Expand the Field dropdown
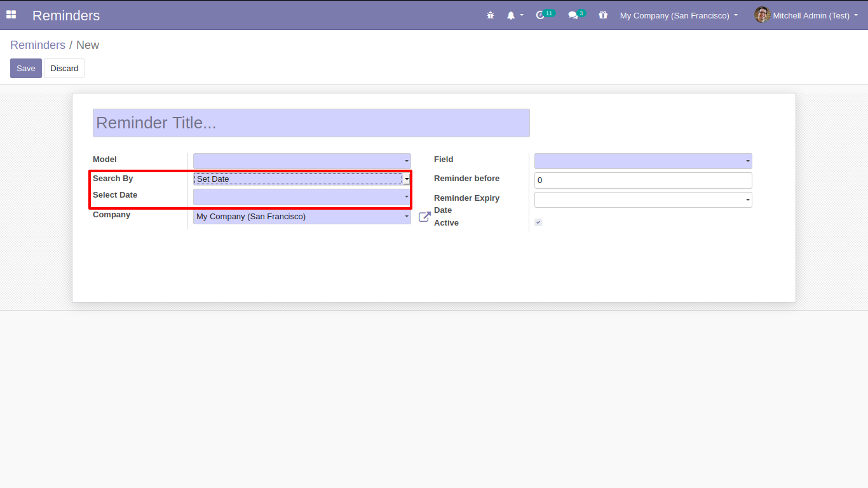The image size is (868, 488). (643, 161)
